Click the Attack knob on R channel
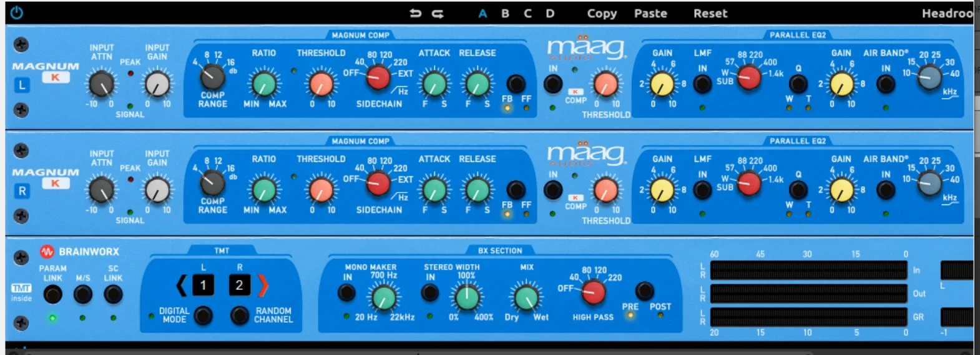 [434, 190]
